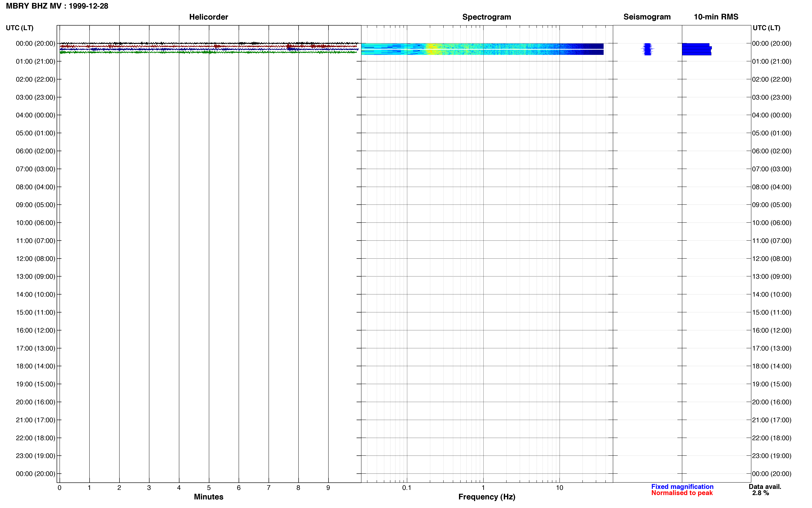Image resolution: width=812 pixels, height=508 pixels.
Task: Click the right '10:00 (06:00)' time label
Action: pyautogui.click(x=772, y=223)
